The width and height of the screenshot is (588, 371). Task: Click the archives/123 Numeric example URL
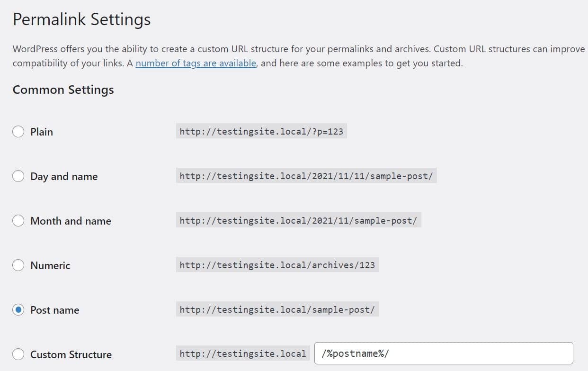pyautogui.click(x=277, y=265)
